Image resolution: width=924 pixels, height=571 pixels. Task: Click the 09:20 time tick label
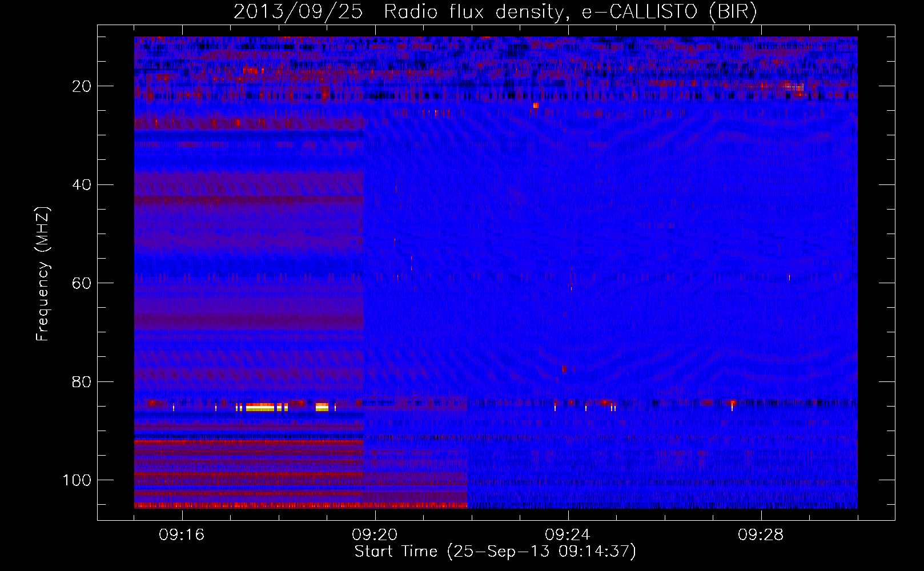[x=375, y=535]
